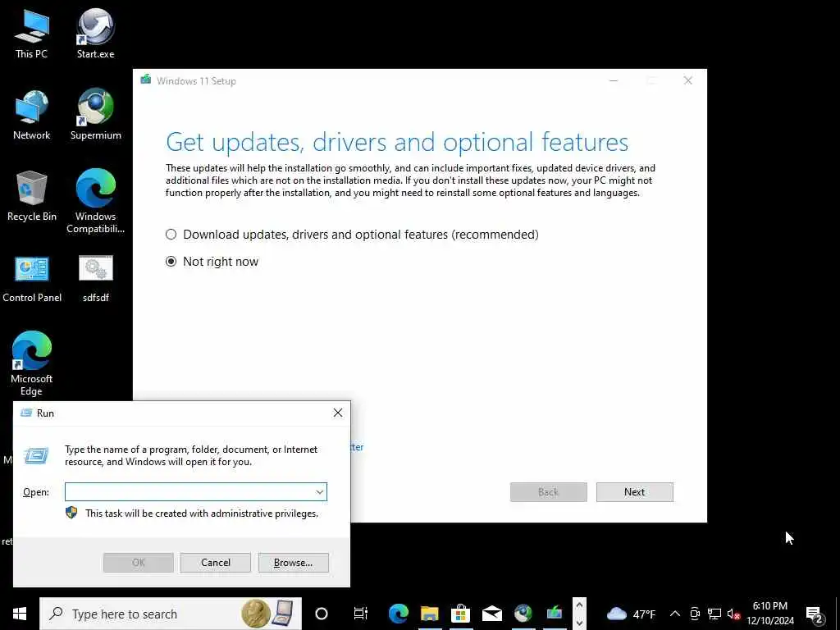Select the Microsoft Edge desktop shortcut

coord(32,363)
